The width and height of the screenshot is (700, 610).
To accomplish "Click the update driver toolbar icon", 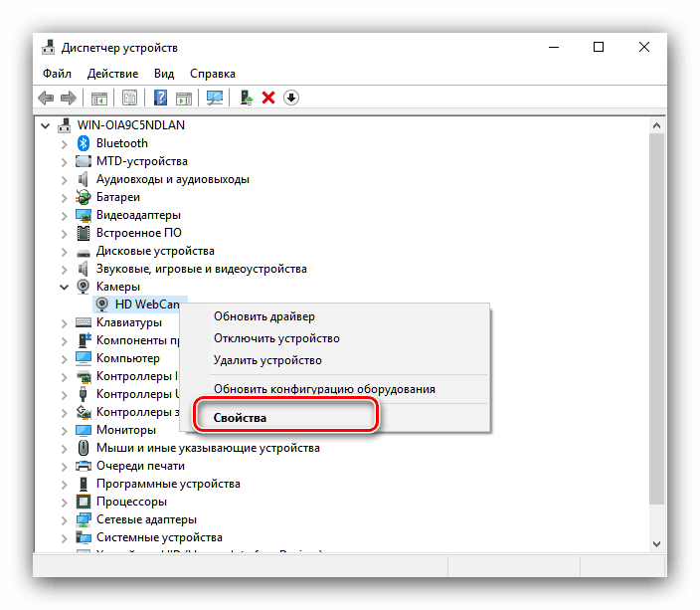I will 247,98.
